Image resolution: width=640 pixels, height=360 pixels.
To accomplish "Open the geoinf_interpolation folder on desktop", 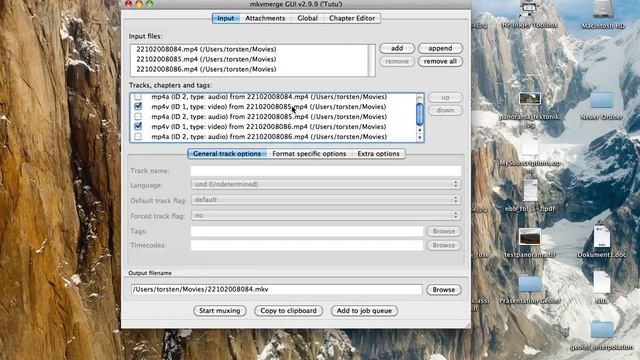I will (602, 329).
